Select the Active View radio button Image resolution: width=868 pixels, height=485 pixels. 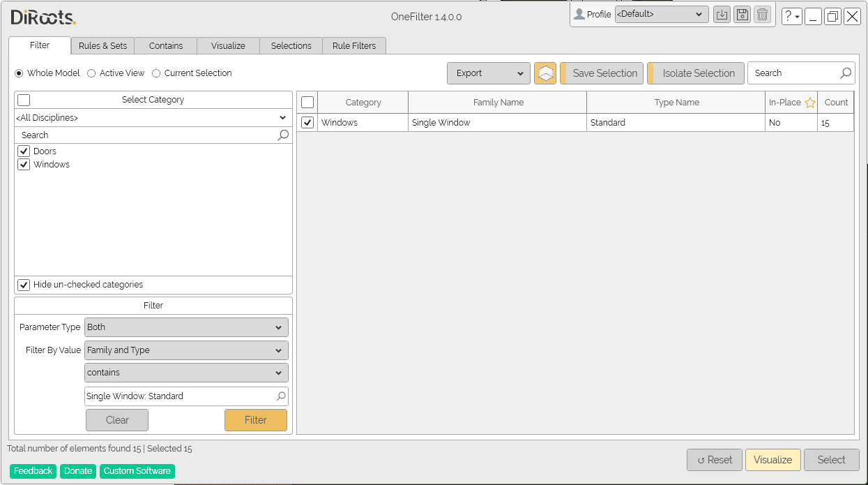tap(91, 73)
